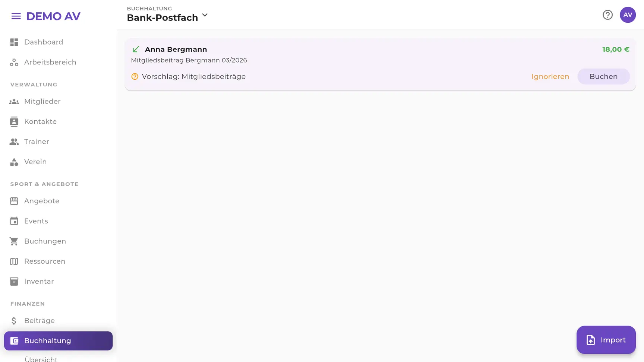644x362 pixels.
Task: Select the Mitglieder group icon
Action: pos(14,101)
